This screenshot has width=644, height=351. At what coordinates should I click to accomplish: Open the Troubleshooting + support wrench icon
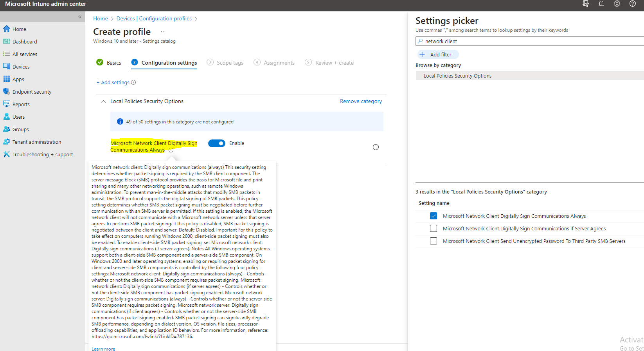pos(7,154)
